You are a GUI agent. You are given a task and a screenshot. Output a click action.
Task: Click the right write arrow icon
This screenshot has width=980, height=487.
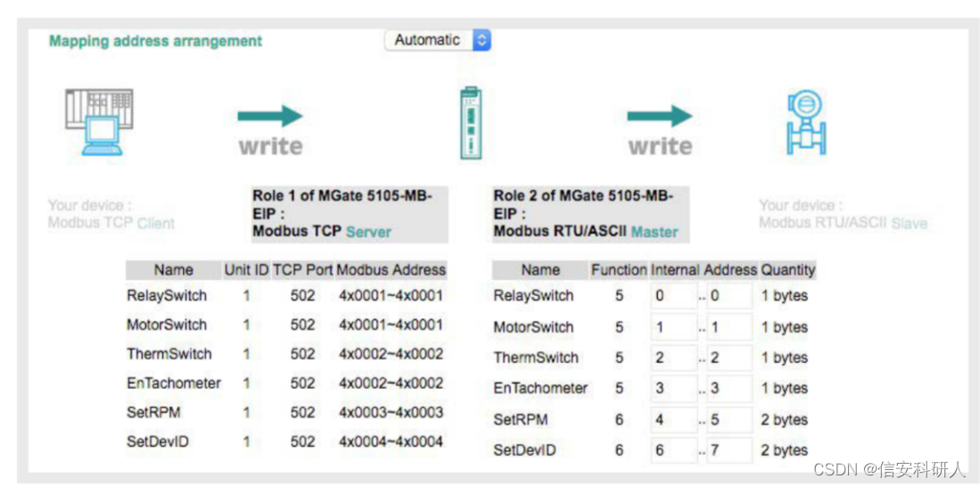pos(660,116)
